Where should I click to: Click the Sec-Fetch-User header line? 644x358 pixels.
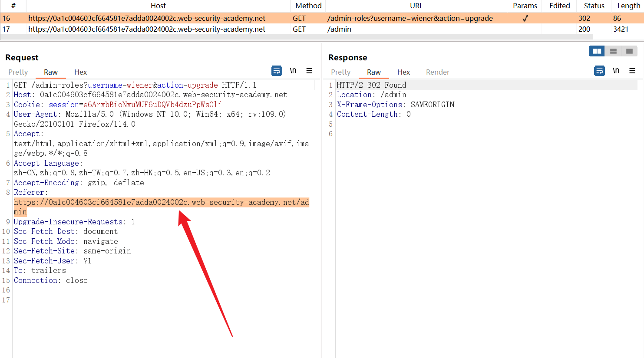(x=53, y=261)
